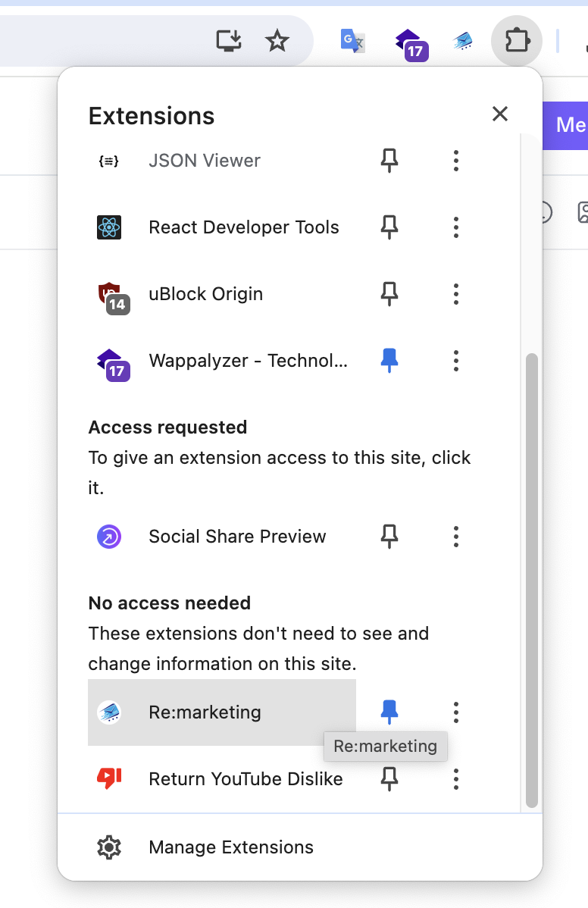Click the Extensions puzzle piece icon
588x908 pixels.
point(517,41)
